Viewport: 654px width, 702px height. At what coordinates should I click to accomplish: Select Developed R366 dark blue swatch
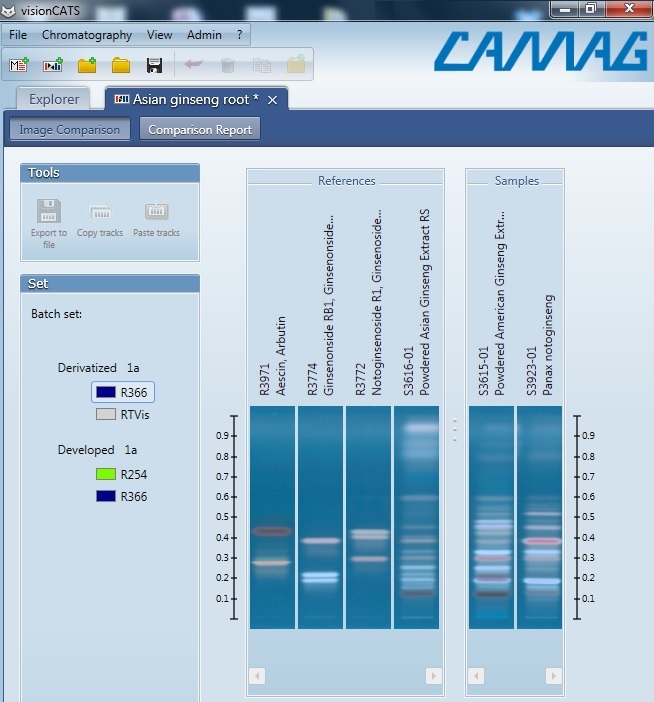tap(106, 496)
